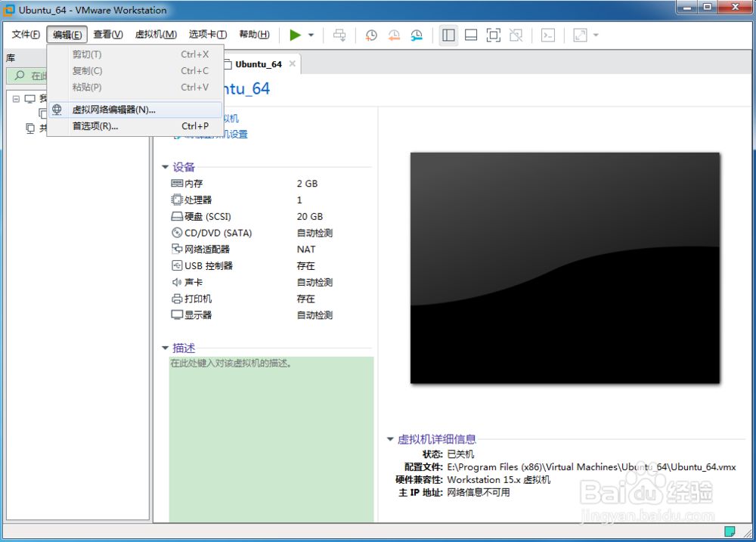This screenshot has width=756, height=542.
Task: Select the shared VMs tree icon
Action: pos(30,129)
